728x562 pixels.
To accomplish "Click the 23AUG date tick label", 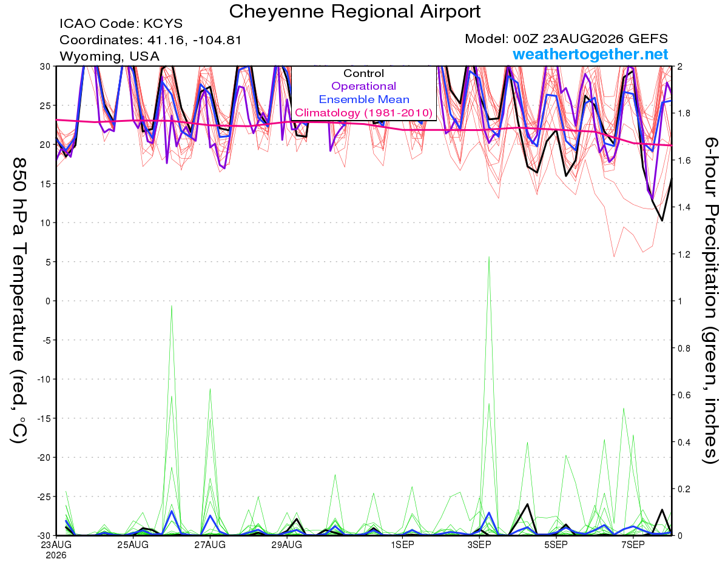I will click(56, 545).
